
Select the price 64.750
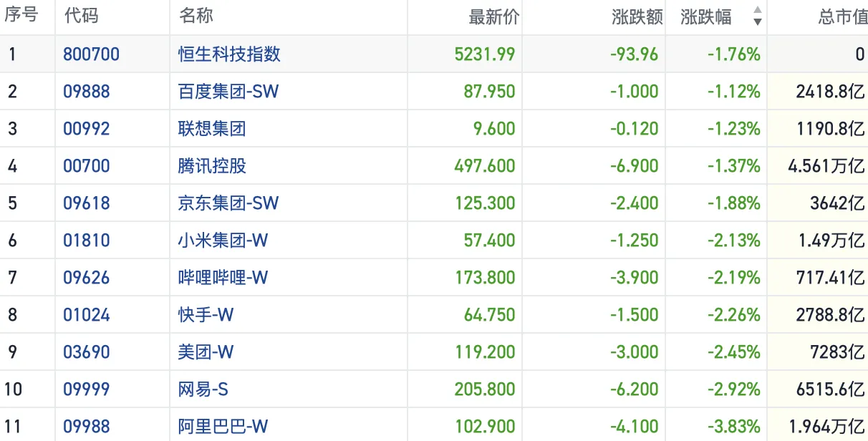(x=490, y=315)
